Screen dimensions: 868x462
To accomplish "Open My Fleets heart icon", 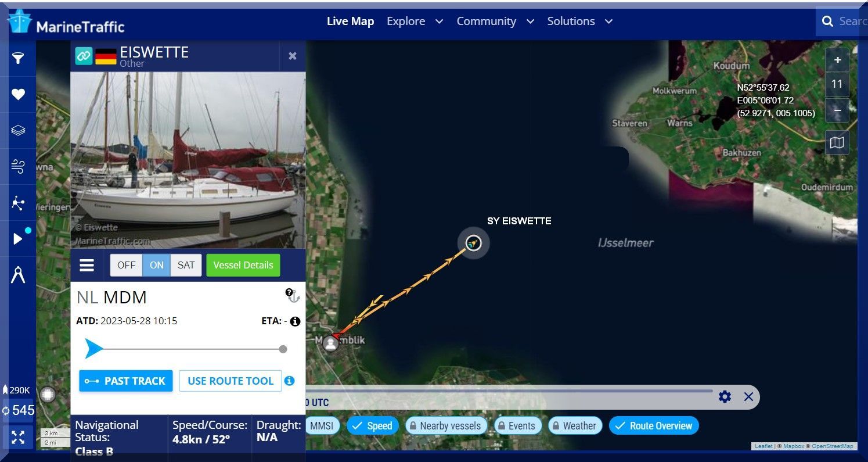I will click(18, 94).
